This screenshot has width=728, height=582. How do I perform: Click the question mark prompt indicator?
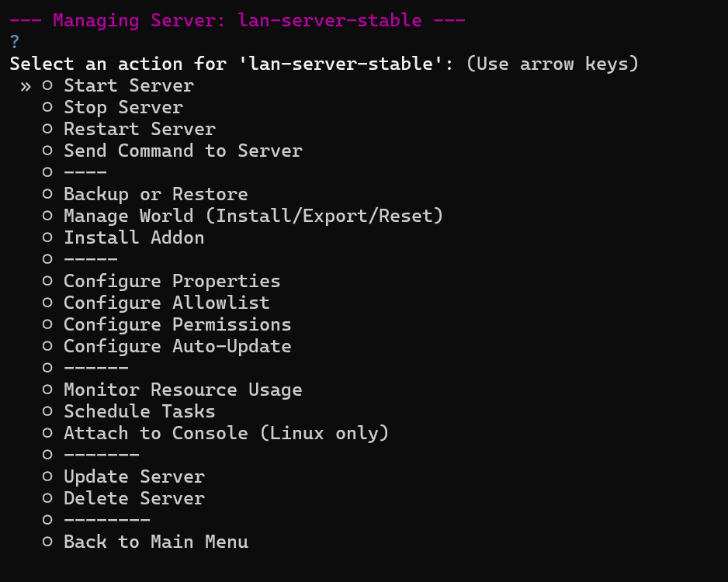(14, 42)
